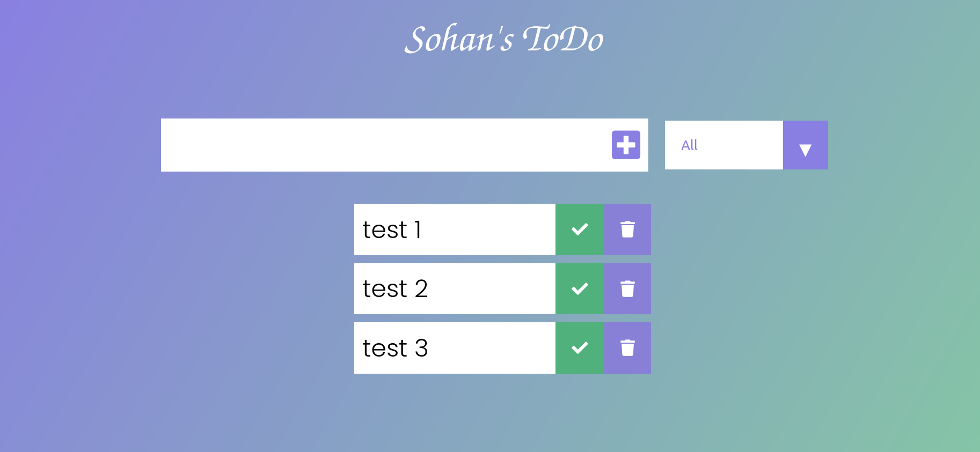Image resolution: width=980 pixels, height=452 pixels.
Task: Mark test 3 as completed
Action: click(x=580, y=348)
